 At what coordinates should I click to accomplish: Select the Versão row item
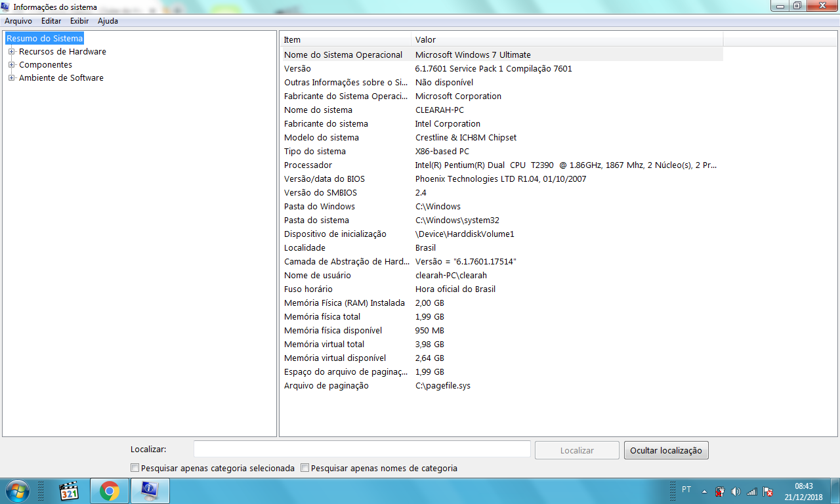click(502, 68)
